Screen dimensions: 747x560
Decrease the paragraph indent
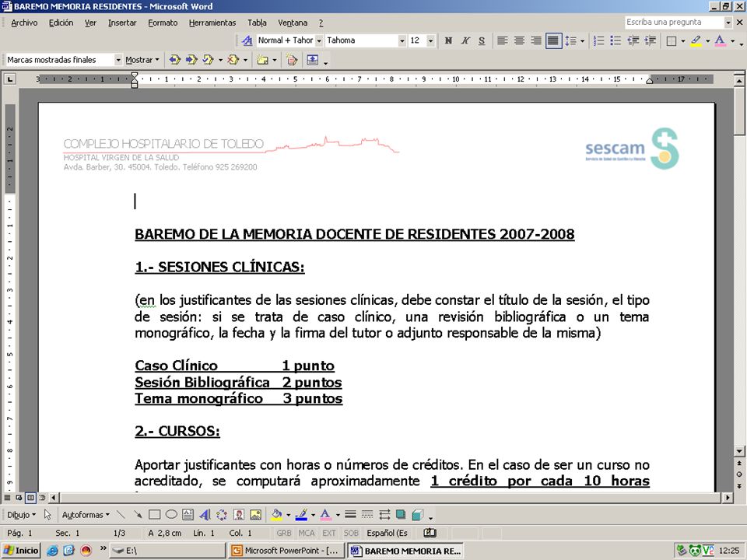[x=633, y=40]
